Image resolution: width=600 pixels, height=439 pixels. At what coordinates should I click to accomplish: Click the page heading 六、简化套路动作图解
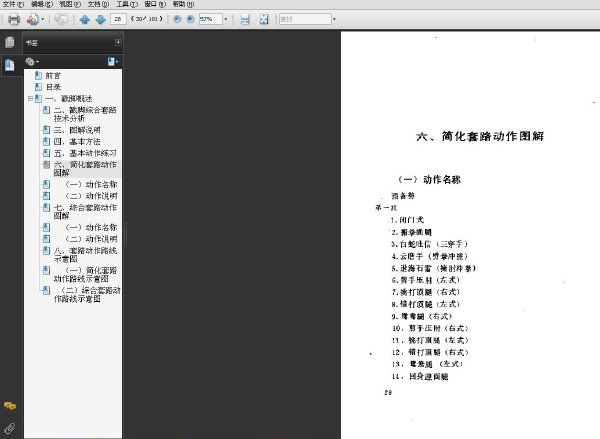pos(480,136)
